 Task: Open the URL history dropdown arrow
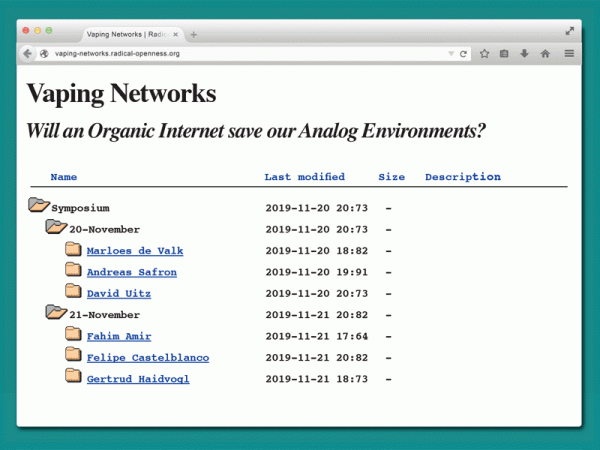pyautogui.click(x=451, y=53)
